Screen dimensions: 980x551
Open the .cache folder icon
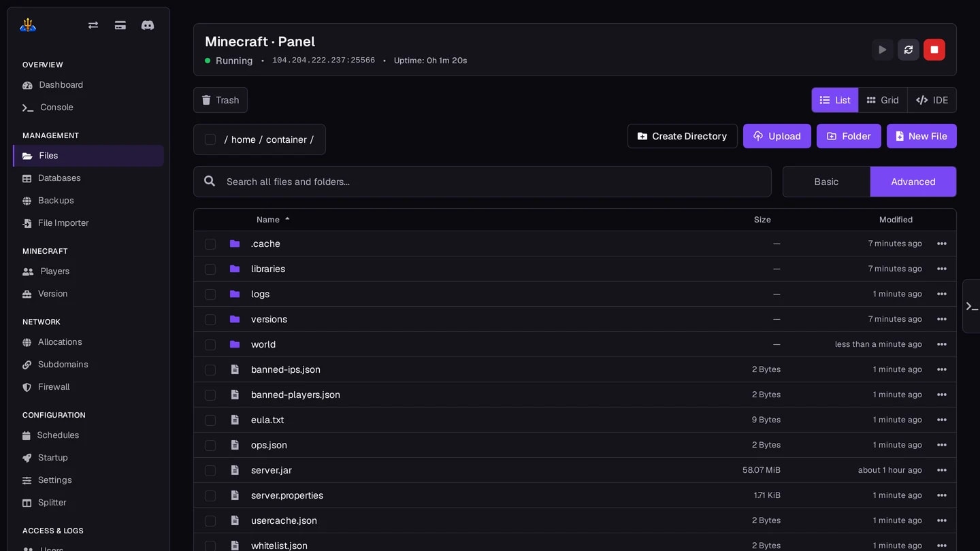[235, 244]
